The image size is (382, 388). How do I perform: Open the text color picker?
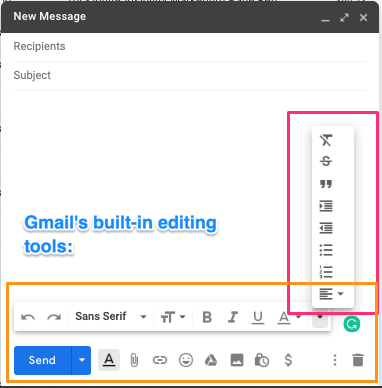pyautogui.click(x=289, y=317)
